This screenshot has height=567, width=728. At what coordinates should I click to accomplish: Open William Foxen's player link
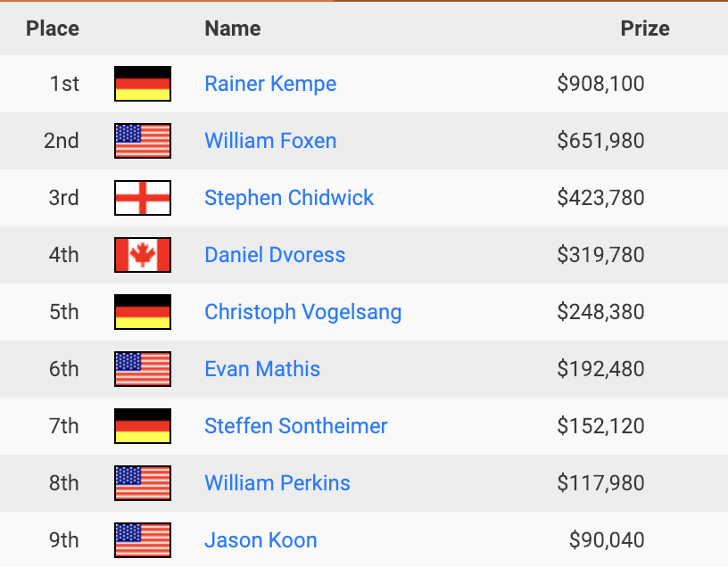pos(270,141)
